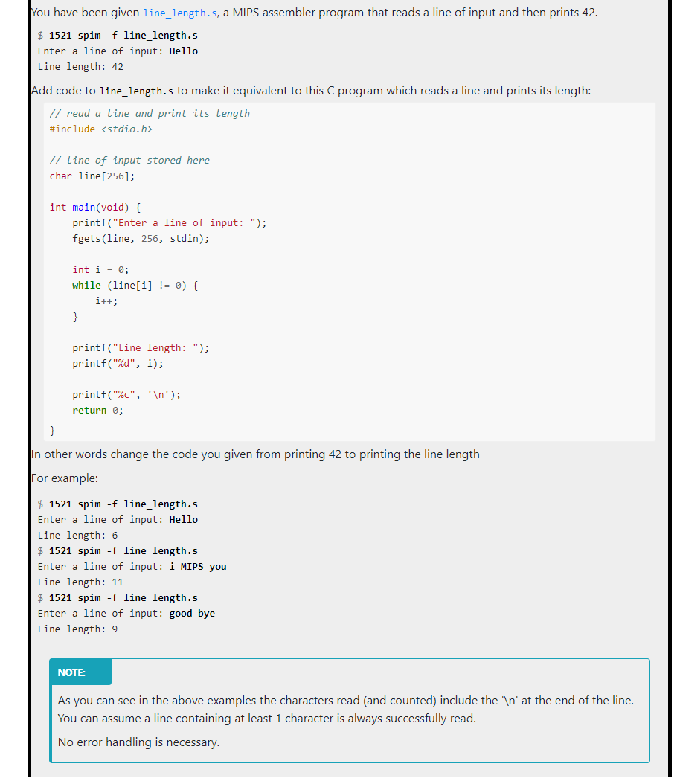Select the good bye example input
Image resolution: width=677 pixels, height=784 pixels.
point(192,613)
